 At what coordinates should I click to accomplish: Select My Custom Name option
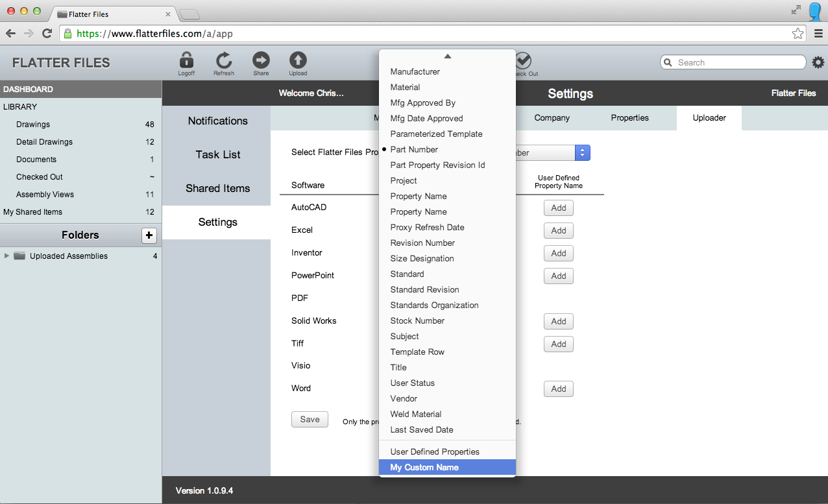tap(447, 467)
